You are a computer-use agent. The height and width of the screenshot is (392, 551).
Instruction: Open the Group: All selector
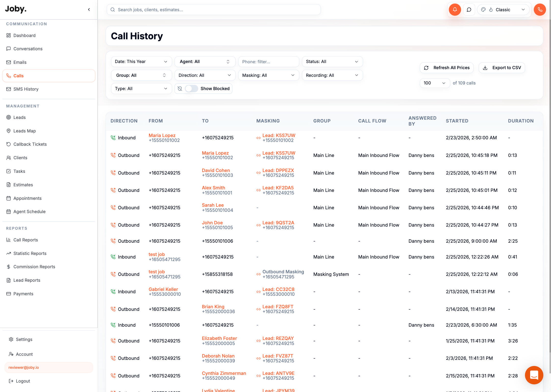pyautogui.click(x=141, y=75)
